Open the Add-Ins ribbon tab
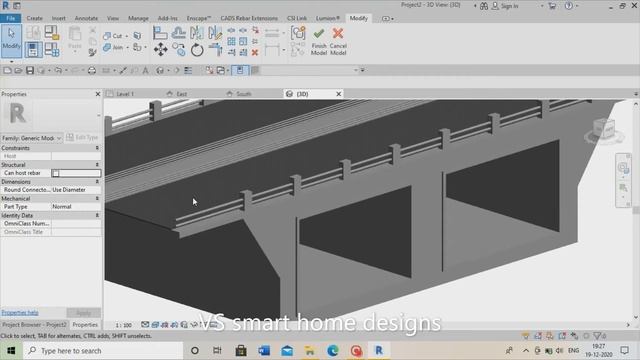The height and width of the screenshot is (360, 640). pos(167,18)
